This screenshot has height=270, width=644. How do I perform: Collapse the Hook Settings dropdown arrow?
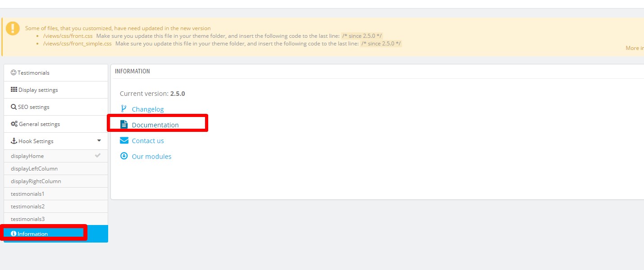click(99, 140)
